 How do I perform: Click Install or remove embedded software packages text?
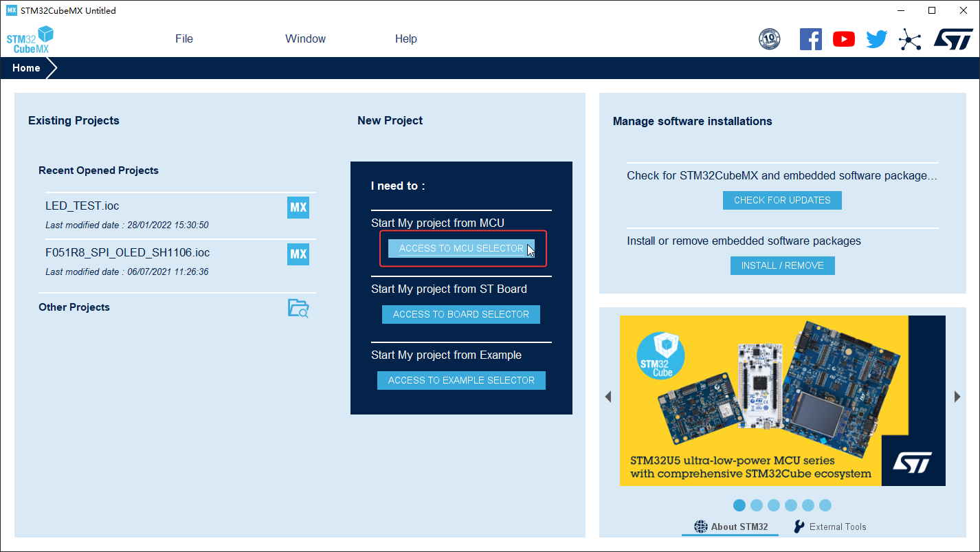pos(744,241)
